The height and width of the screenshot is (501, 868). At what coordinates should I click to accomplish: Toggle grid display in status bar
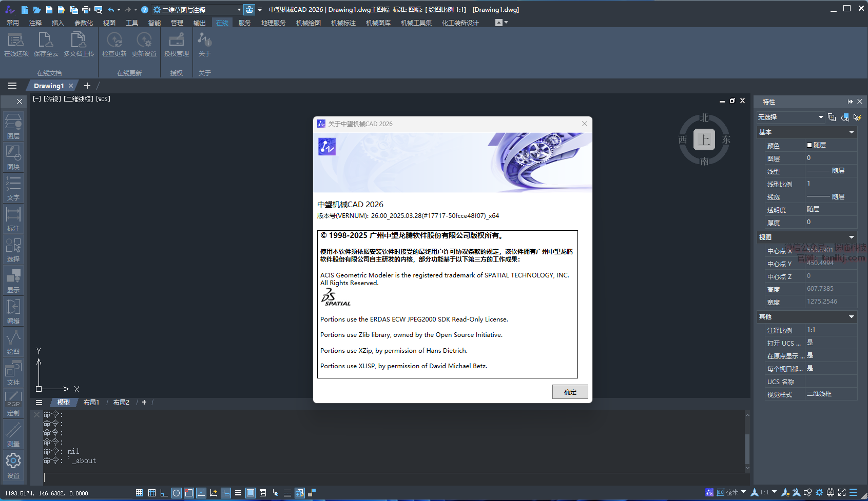152,493
